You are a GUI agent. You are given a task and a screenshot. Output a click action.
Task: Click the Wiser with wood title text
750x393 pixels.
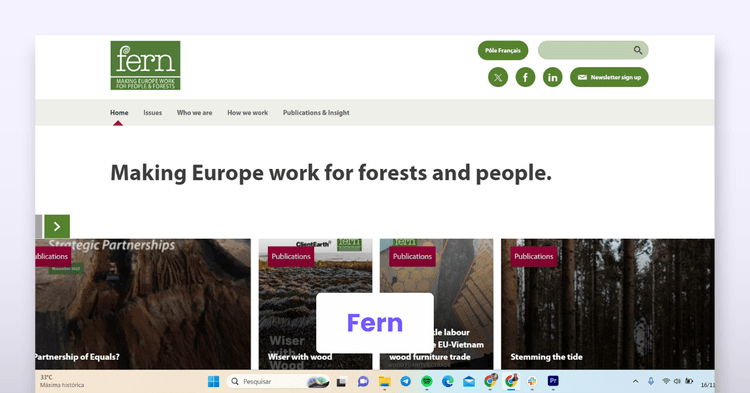(299, 357)
